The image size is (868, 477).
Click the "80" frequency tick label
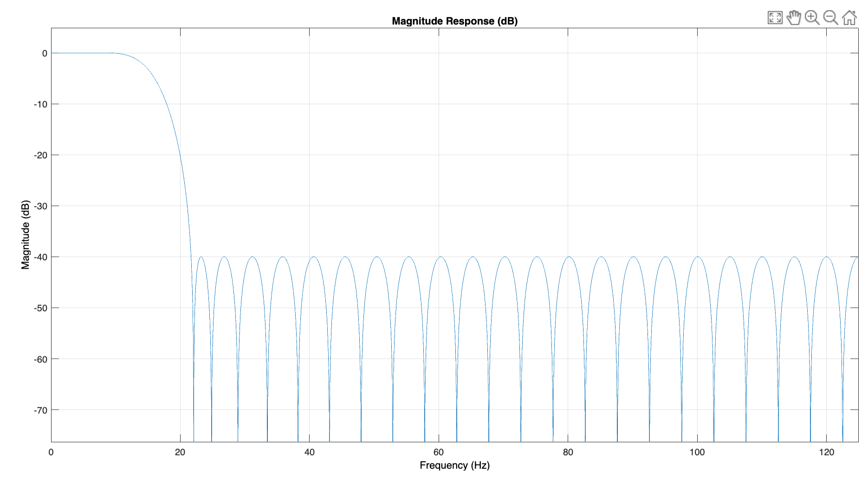click(x=568, y=452)
